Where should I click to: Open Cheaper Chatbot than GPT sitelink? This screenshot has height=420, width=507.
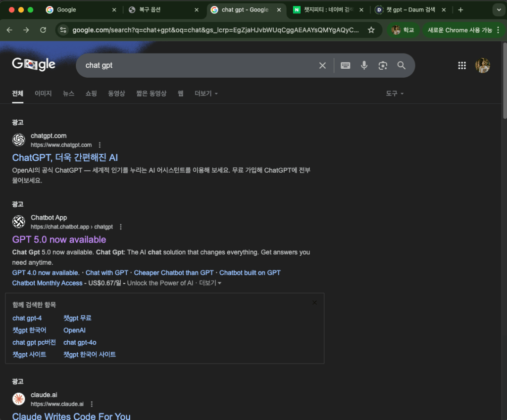174,273
